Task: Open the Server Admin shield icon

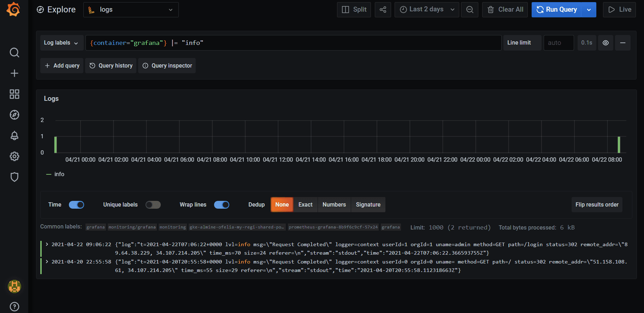Action: coord(14,177)
